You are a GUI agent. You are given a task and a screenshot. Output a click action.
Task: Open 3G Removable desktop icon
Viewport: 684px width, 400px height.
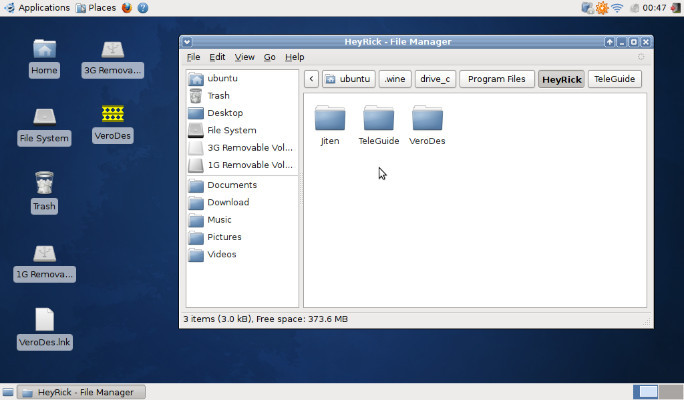click(x=113, y=58)
